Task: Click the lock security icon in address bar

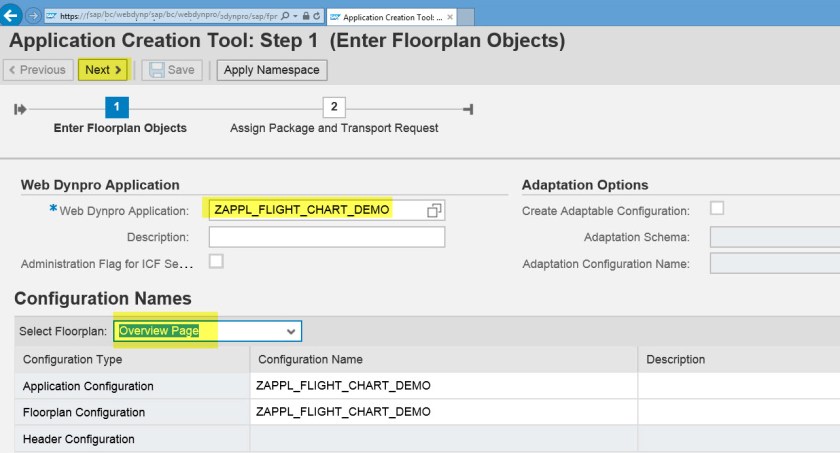Action: pyautogui.click(x=304, y=17)
